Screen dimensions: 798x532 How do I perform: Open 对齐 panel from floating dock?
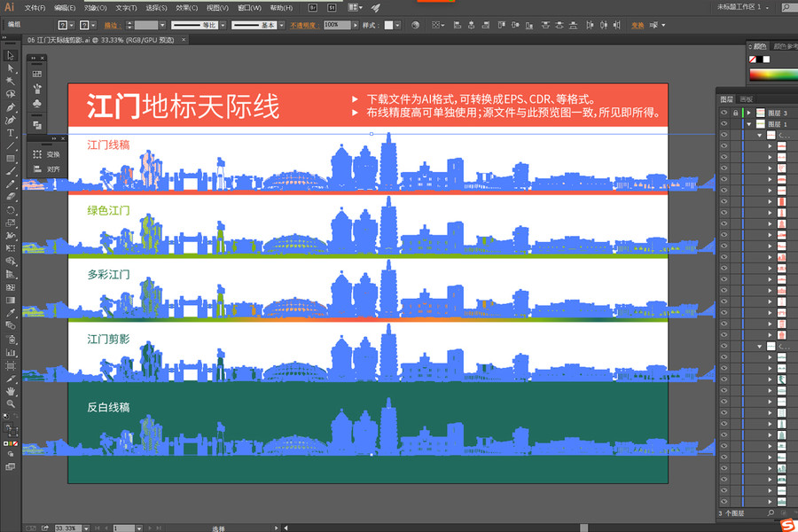tap(47, 169)
